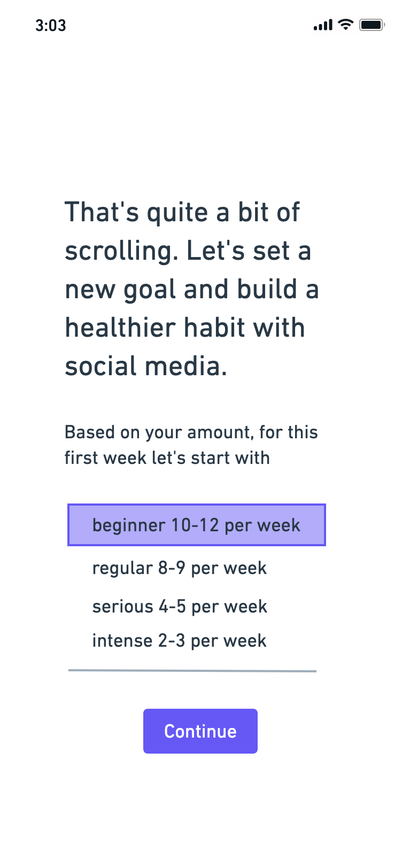
Task: Tap the word 'regular' in the list
Action: pos(122,569)
